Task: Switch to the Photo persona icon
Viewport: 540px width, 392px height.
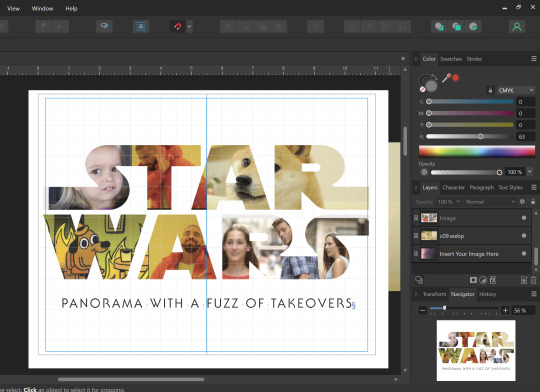Action: click(456, 27)
